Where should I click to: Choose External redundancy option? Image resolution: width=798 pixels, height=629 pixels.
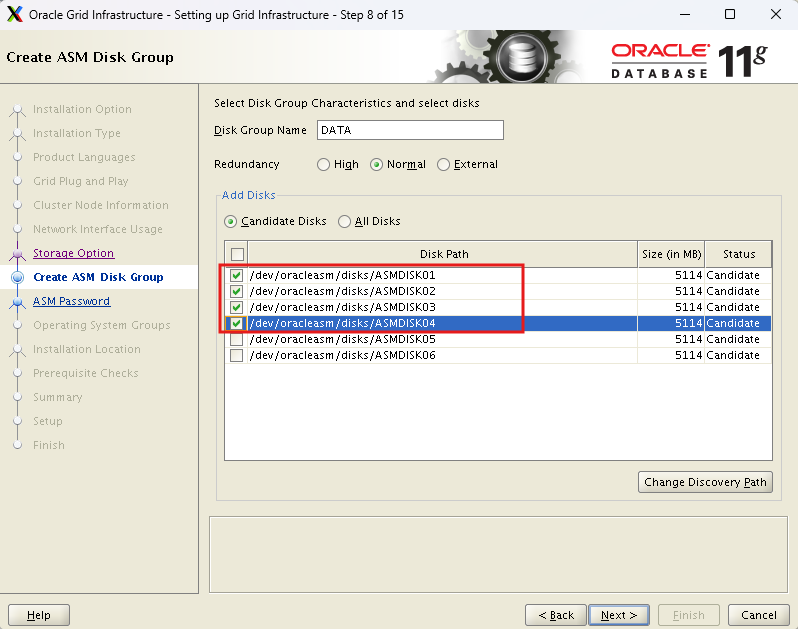click(x=467, y=164)
